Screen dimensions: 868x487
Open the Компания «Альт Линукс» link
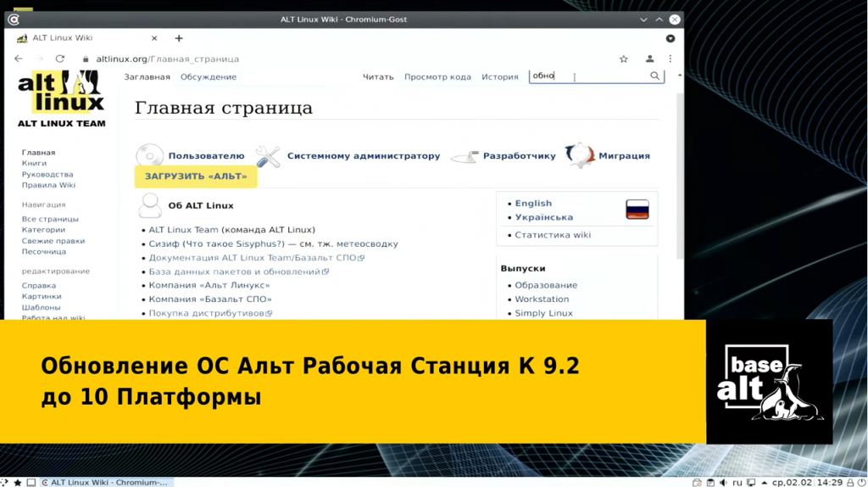209,285
